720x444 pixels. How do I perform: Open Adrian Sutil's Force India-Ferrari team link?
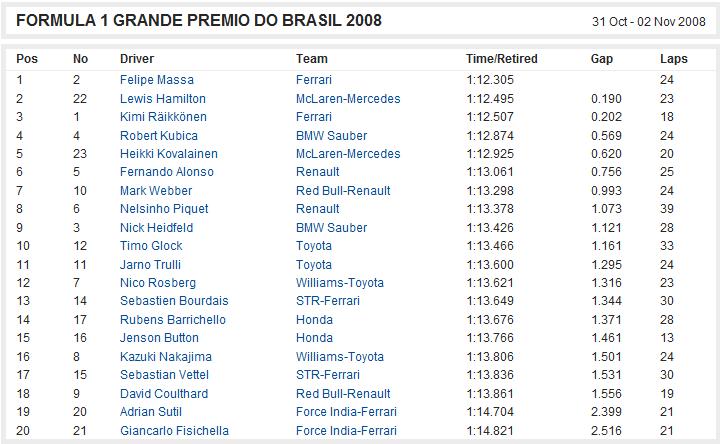(x=346, y=412)
